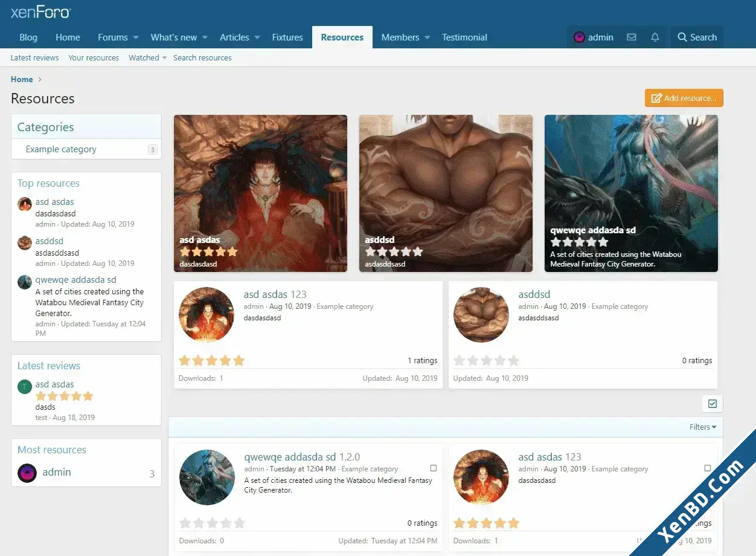This screenshot has width=756, height=556.
Task: Open admin link in Most resources
Action: coord(57,473)
